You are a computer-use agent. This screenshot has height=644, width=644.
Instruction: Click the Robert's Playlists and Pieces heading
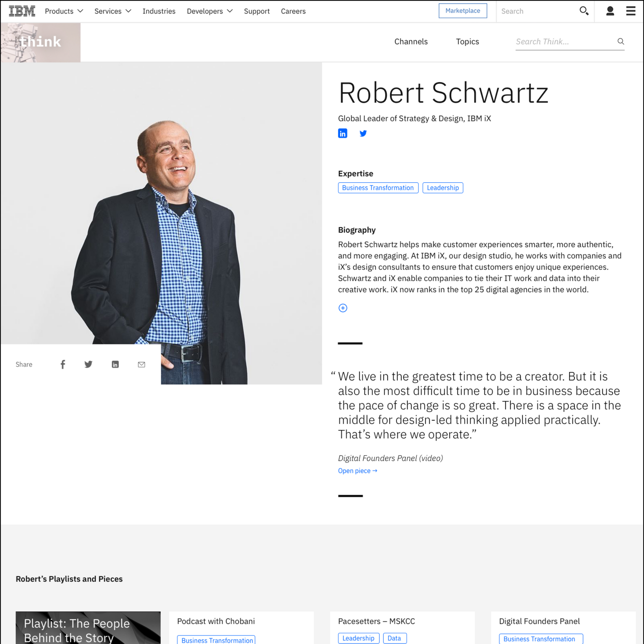click(69, 579)
